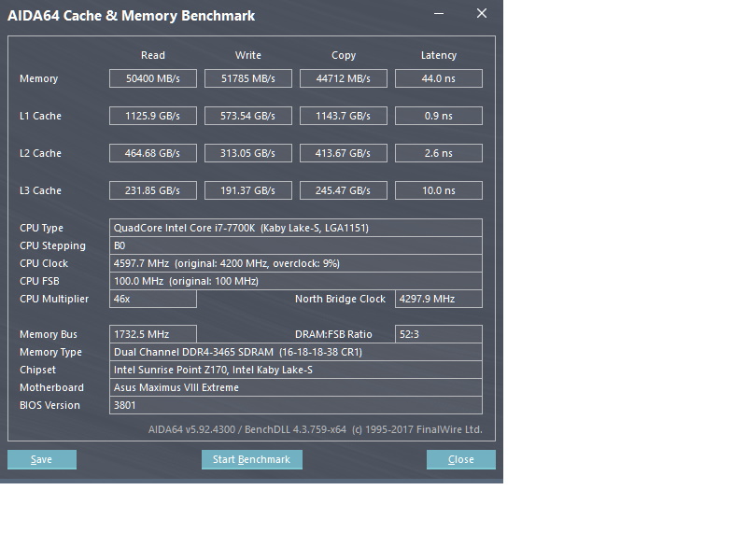Click Motherboard field Asus Maximus VIII Extreme

click(296, 387)
